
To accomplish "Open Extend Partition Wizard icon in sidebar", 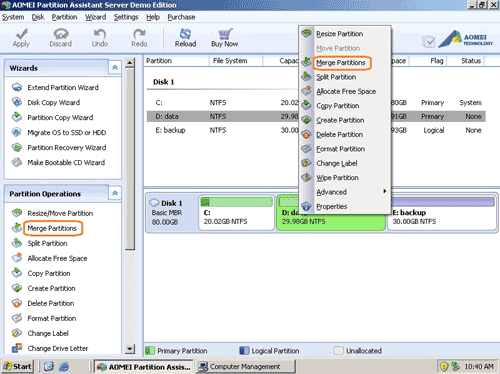I will [17, 87].
